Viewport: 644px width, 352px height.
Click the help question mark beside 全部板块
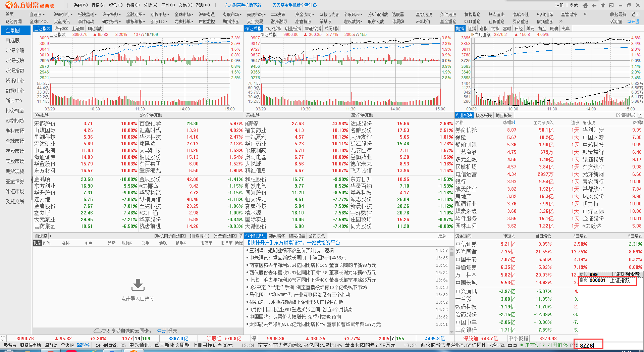[x=640, y=115]
